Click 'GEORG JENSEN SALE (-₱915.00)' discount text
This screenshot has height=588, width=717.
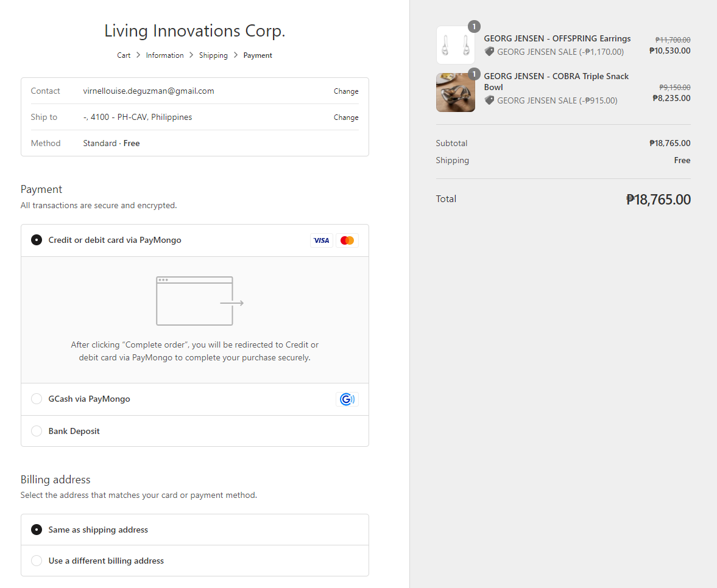[557, 100]
